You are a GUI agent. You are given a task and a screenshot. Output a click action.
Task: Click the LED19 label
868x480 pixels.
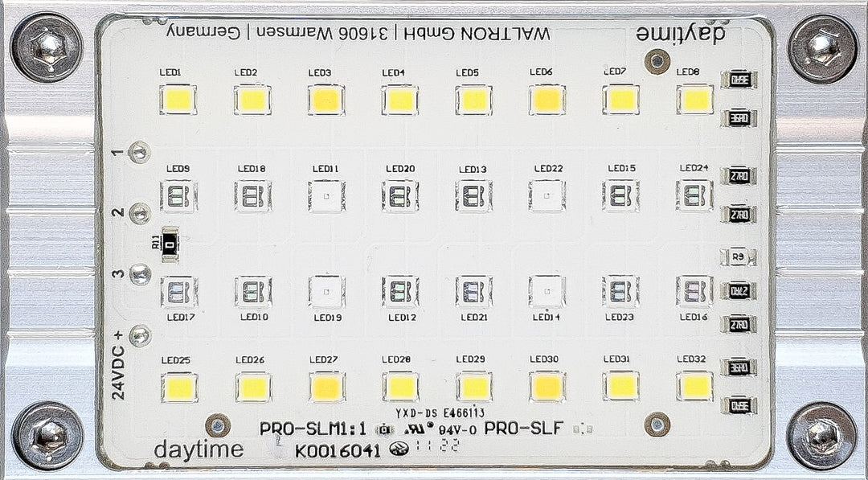(x=328, y=318)
